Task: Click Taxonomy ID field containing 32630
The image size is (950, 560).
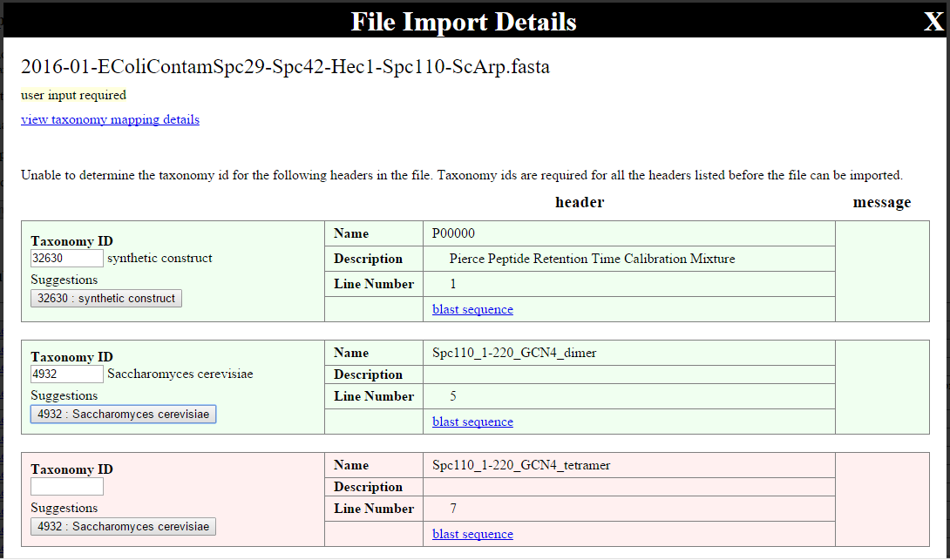Action: (x=66, y=258)
